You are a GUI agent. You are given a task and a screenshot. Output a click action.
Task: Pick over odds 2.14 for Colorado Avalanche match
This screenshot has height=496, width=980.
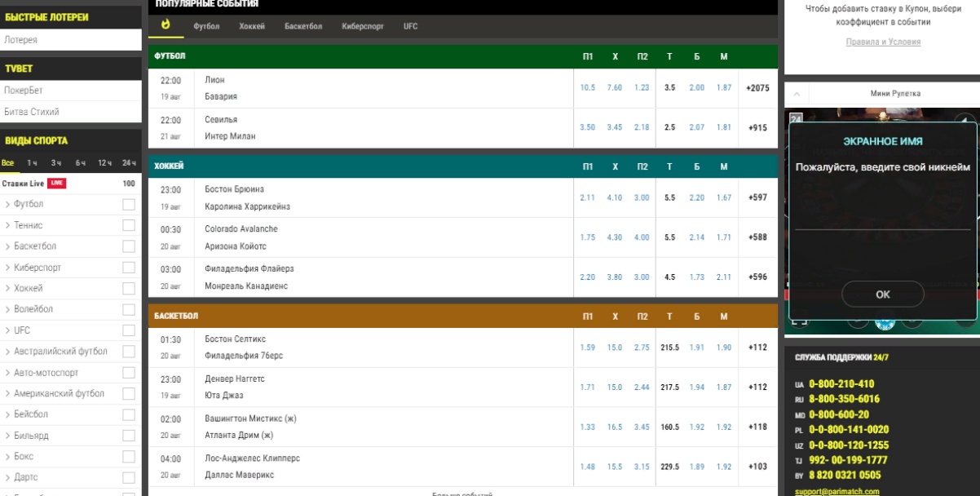[x=696, y=237]
